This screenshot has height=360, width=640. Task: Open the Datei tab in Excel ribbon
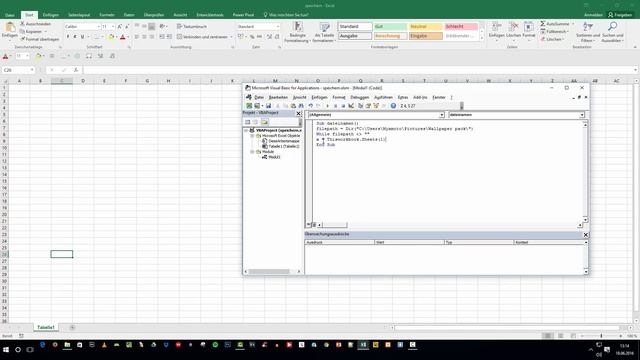coord(10,15)
